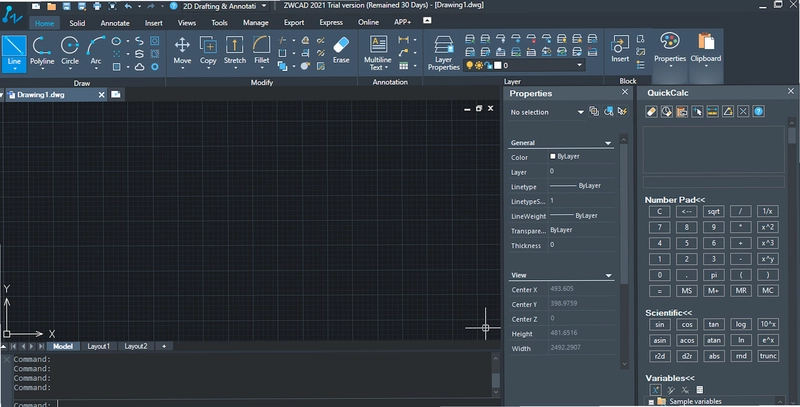Image resolution: width=800 pixels, height=407 pixels.
Task: Switch to the Solid ribbon tab
Action: point(77,23)
